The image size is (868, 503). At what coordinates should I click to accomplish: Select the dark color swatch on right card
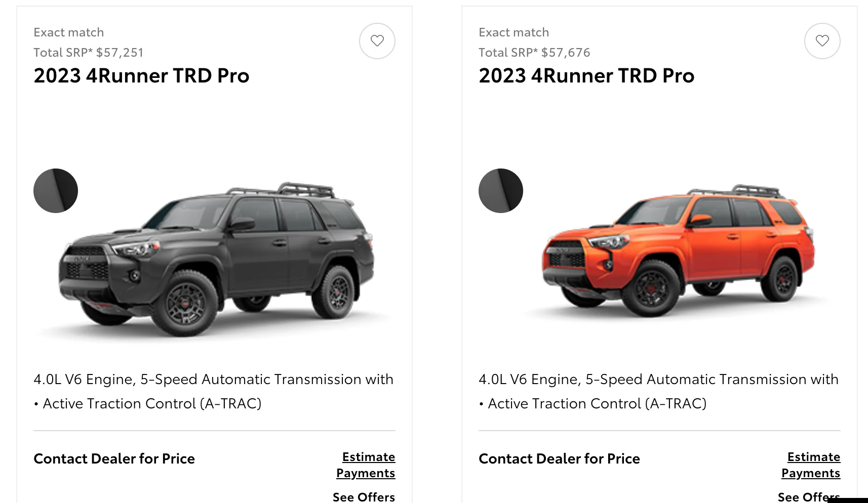click(x=501, y=191)
